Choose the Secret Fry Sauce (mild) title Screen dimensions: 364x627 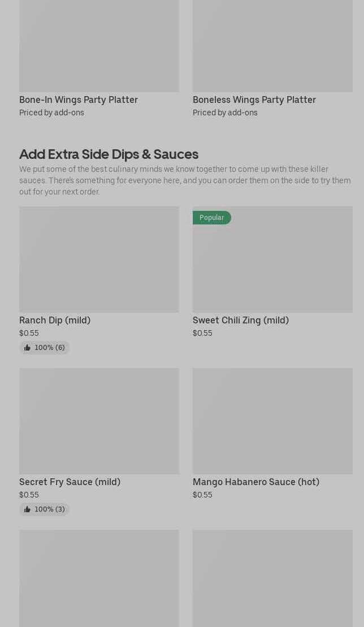coord(70,482)
